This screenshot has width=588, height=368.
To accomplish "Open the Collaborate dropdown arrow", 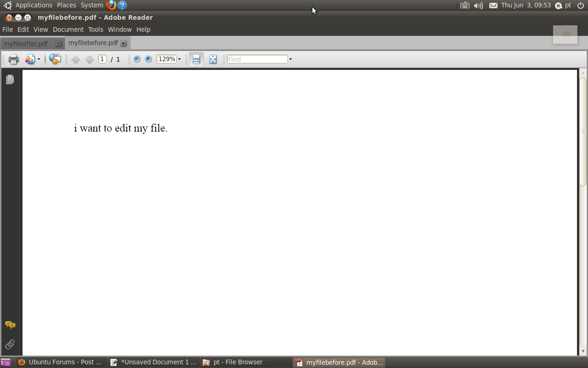I will click(39, 59).
